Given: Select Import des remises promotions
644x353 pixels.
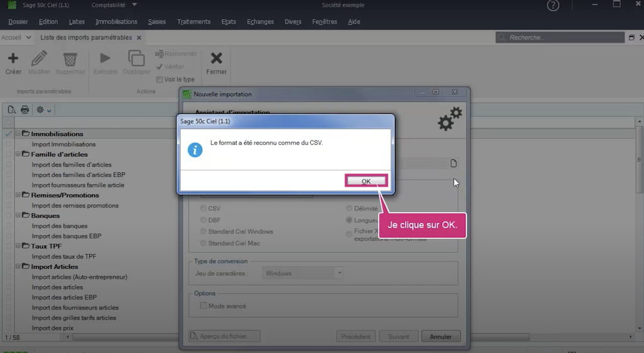Looking at the screenshot, I should click(x=75, y=206).
